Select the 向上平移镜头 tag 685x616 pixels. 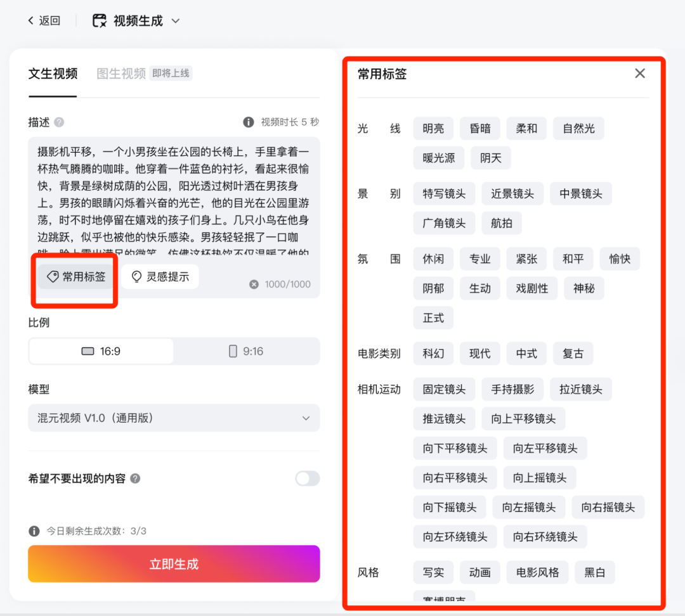(x=523, y=419)
